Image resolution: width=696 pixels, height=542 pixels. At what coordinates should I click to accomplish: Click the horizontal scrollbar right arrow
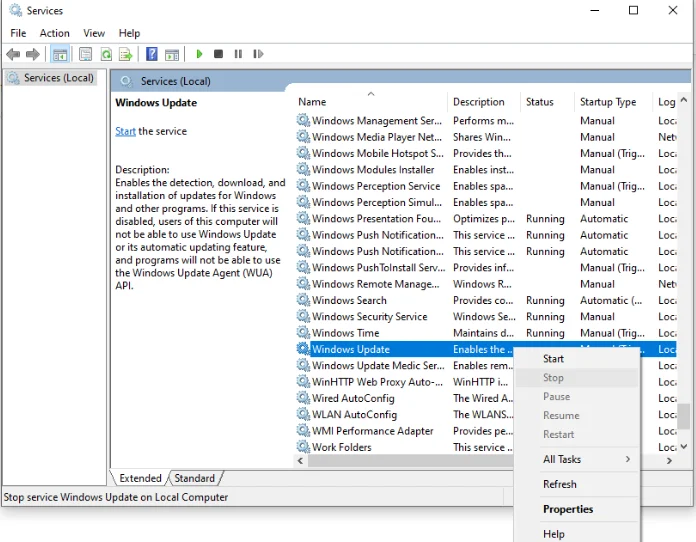pos(669,461)
